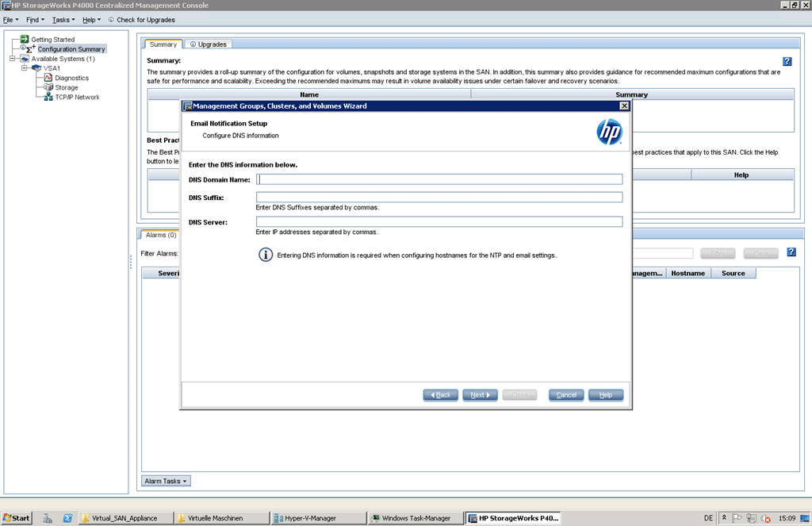Click the Diagnostics node icon

(x=48, y=78)
